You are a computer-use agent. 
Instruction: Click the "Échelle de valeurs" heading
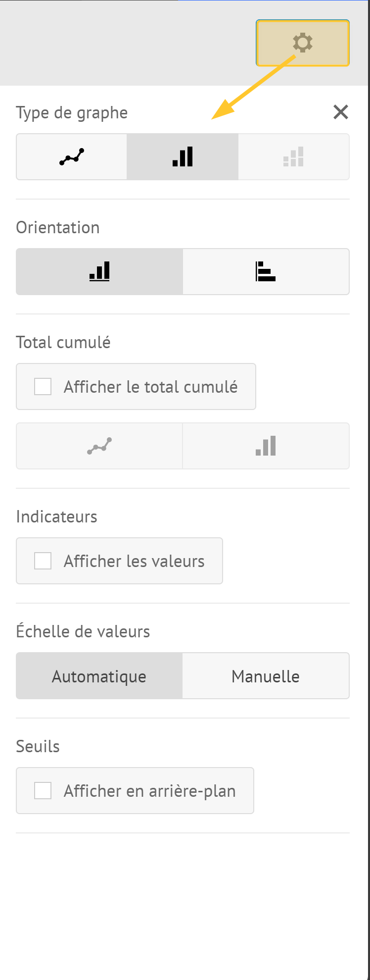click(83, 632)
